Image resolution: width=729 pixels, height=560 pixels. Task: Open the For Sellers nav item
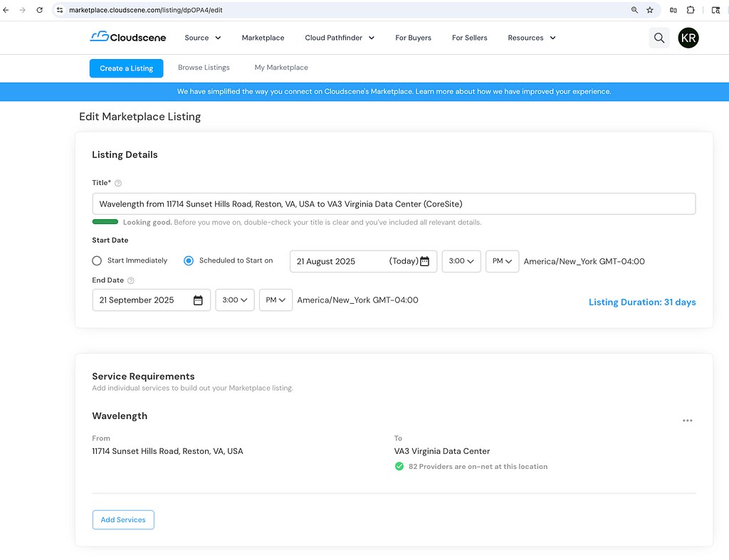click(x=470, y=38)
